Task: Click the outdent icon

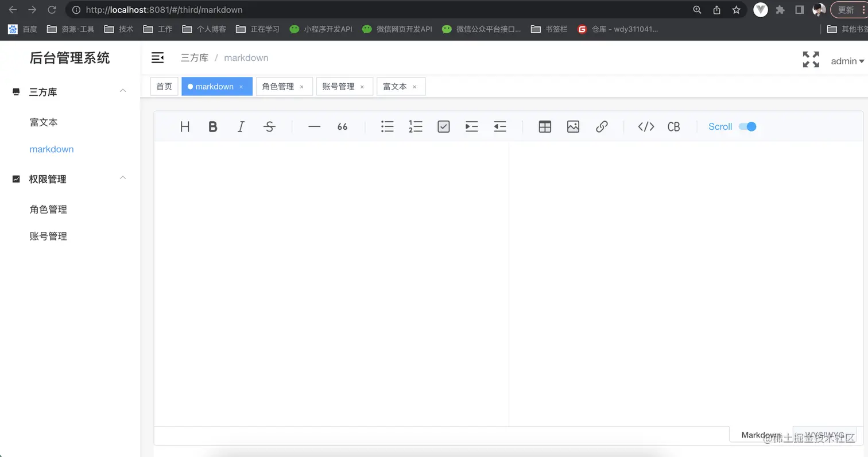Action: [x=500, y=127]
